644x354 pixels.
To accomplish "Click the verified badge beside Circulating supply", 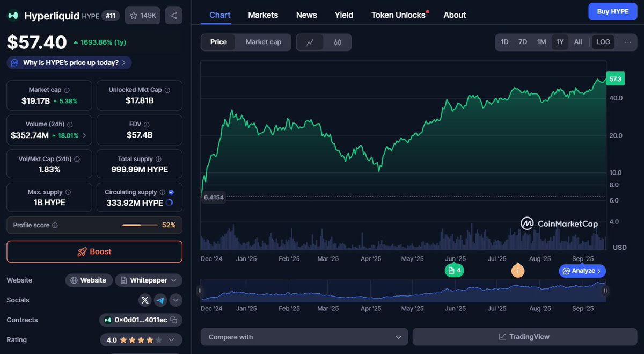I will point(171,192).
